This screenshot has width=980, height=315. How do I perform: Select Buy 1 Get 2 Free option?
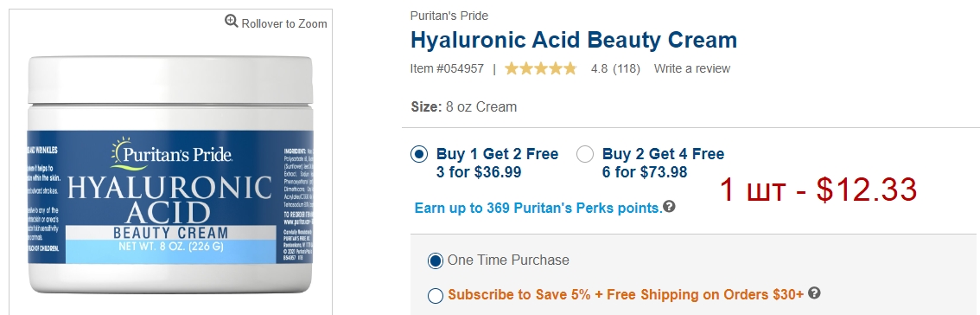click(x=419, y=154)
